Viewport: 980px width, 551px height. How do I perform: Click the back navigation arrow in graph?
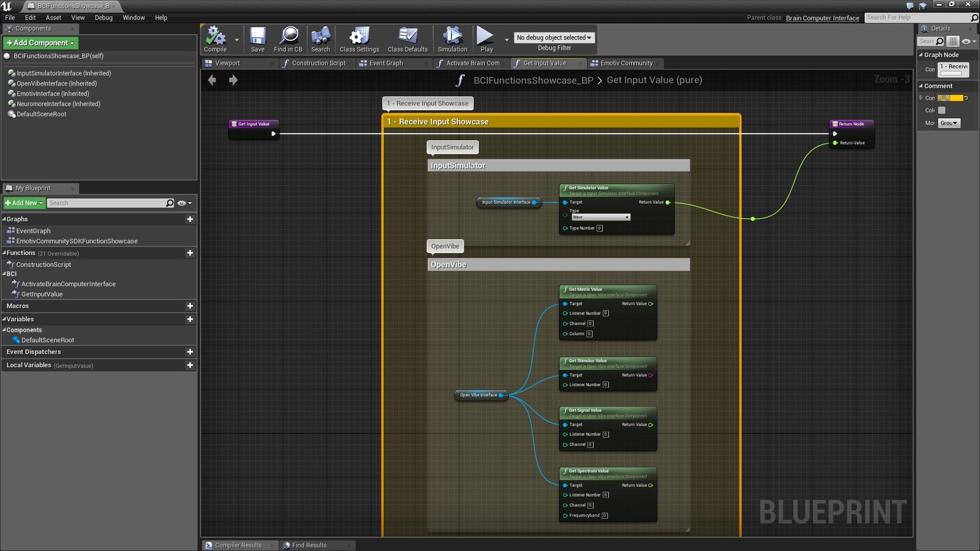(212, 80)
